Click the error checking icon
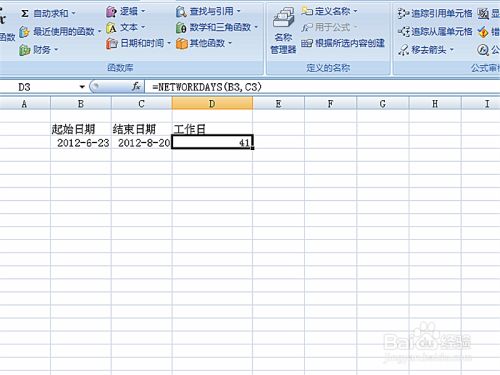Image resolution: width=500 pixels, height=375 pixels. 482,32
